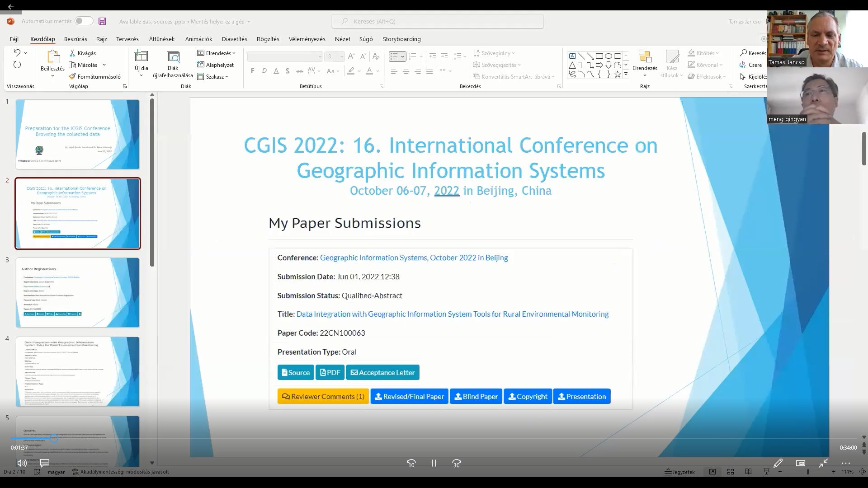The width and height of the screenshot is (868, 488).
Task: Click the clear formatting eraser icon
Action: pyautogui.click(x=375, y=56)
